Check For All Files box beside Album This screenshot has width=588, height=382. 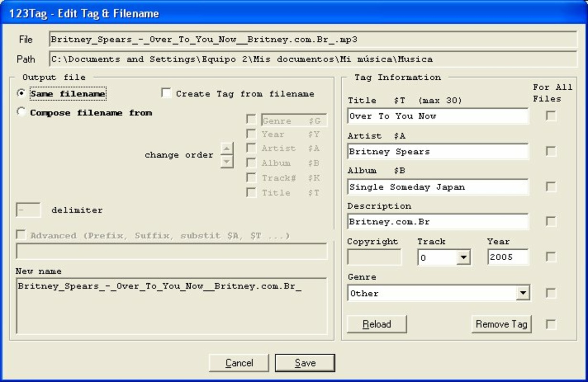click(551, 187)
